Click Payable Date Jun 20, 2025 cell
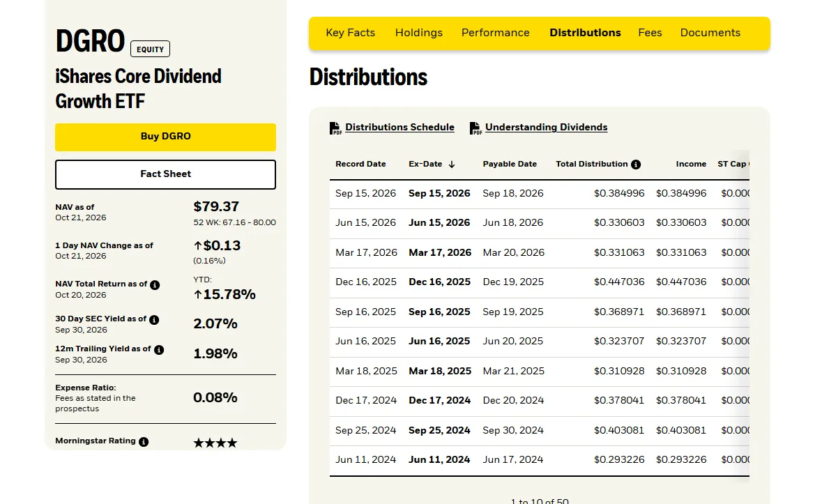This screenshot has height=504, width=815. [513, 341]
